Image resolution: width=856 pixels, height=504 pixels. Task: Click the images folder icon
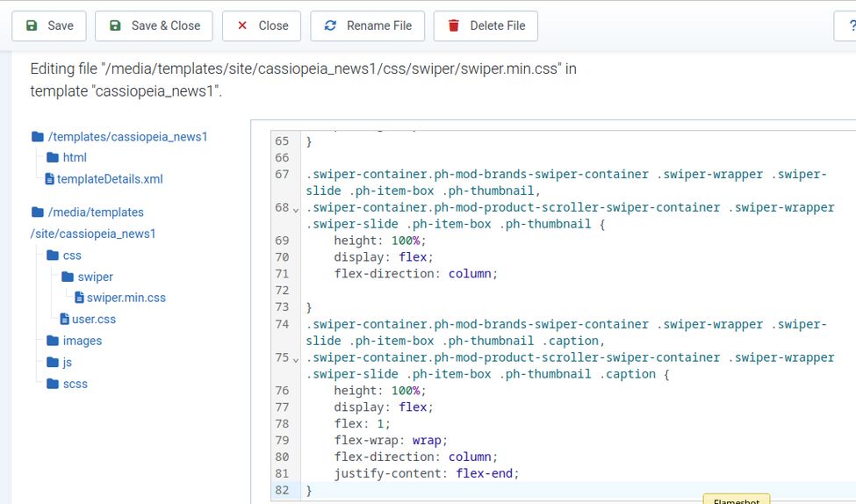pos(53,341)
